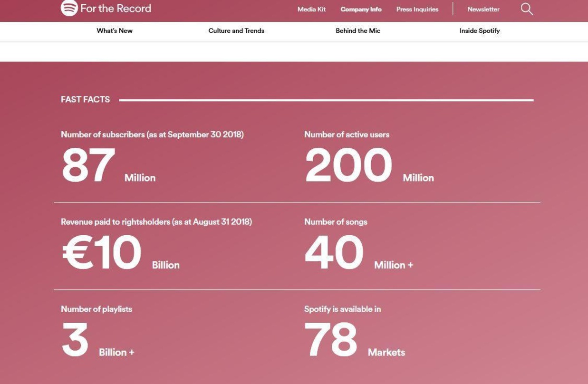Click 'Million' beside the 87 figure
This screenshot has height=384, width=588.
coord(140,178)
